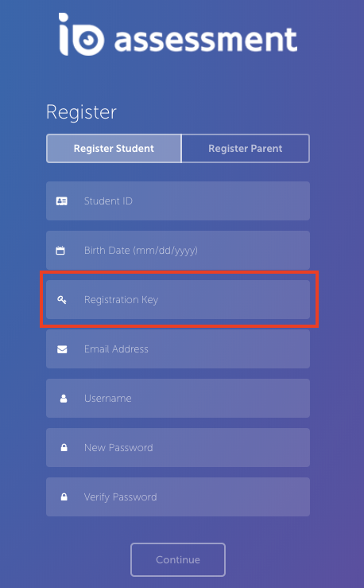Image resolution: width=364 pixels, height=588 pixels.
Task: Click the ID card icon in Student ID field
Action: (62, 201)
